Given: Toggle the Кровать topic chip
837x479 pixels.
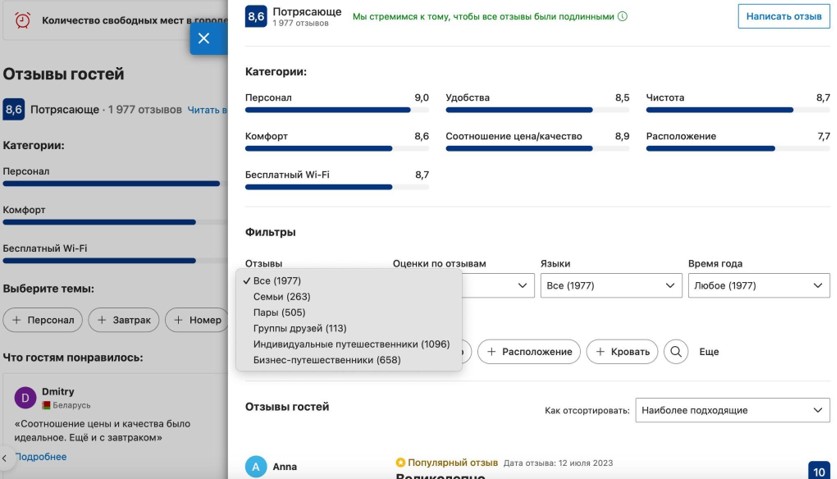Looking at the screenshot, I should click(622, 352).
